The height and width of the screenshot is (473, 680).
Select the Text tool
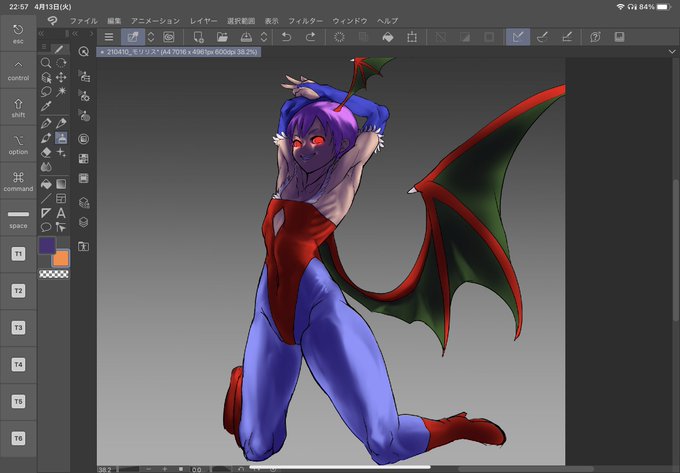61,213
